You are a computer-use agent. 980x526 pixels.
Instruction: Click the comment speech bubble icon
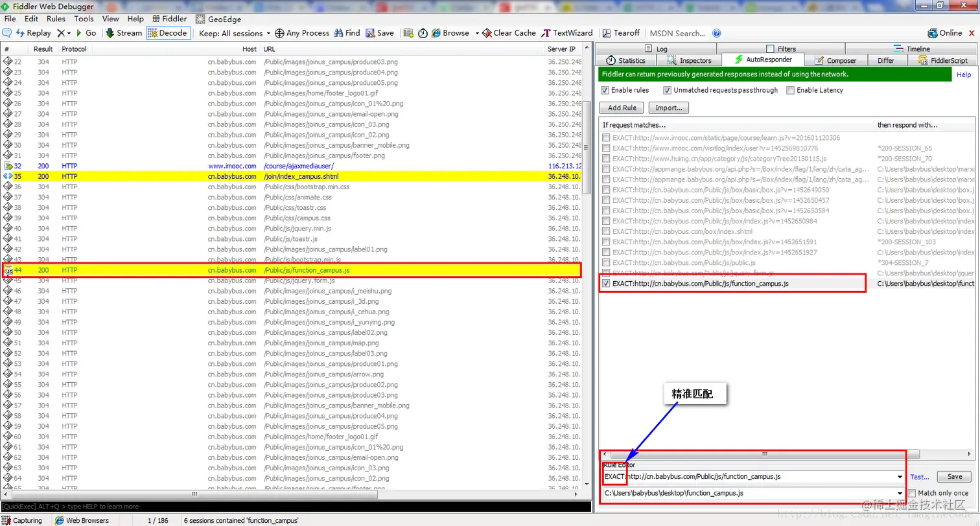7,33
